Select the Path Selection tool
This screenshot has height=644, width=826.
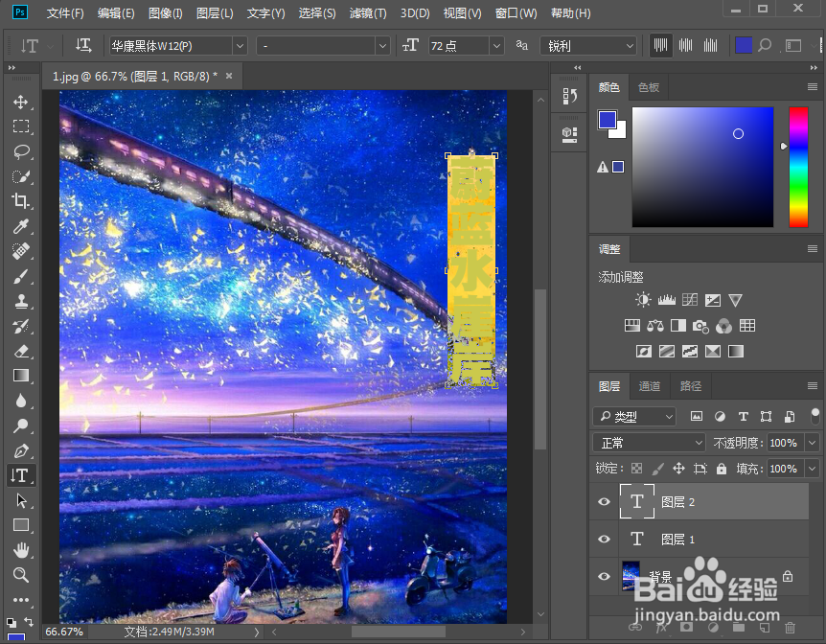pyautogui.click(x=21, y=500)
